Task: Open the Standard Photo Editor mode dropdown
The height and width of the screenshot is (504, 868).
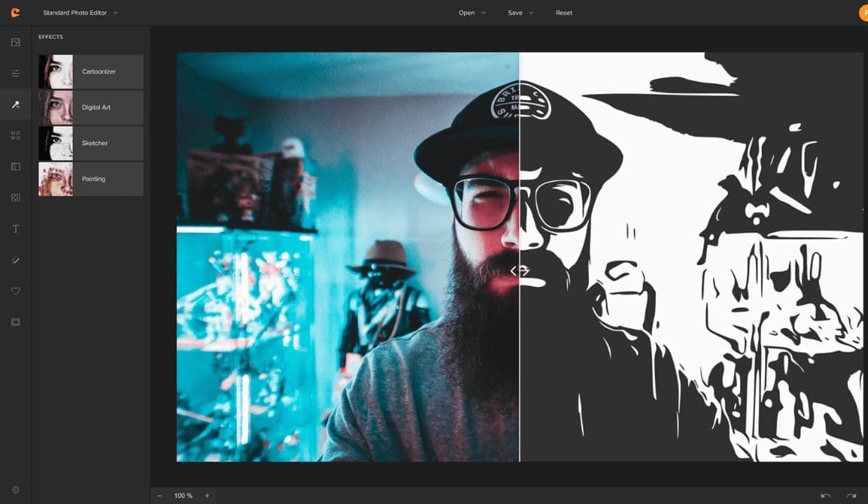Action: tap(77, 12)
